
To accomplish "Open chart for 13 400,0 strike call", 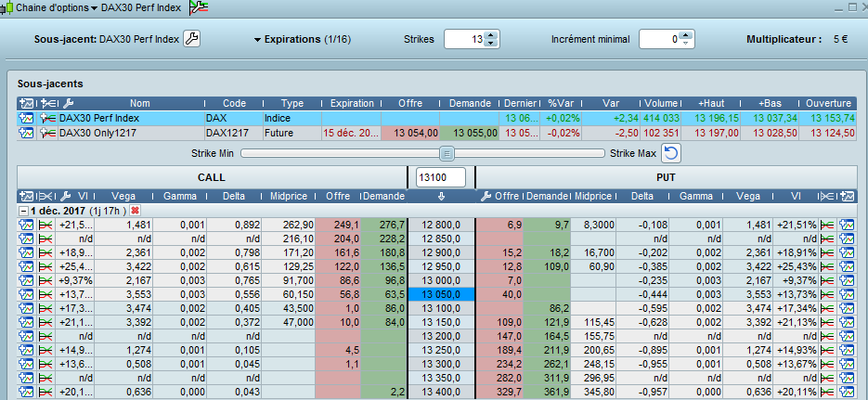I will click(x=26, y=392).
